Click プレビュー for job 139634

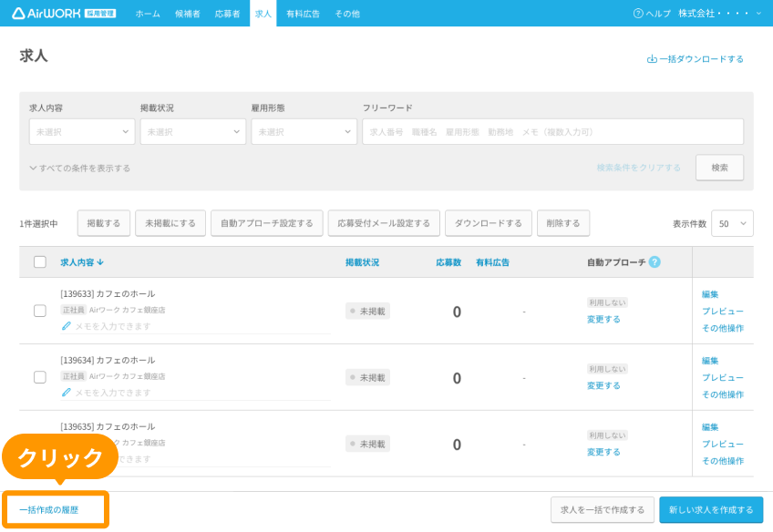point(723,377)
